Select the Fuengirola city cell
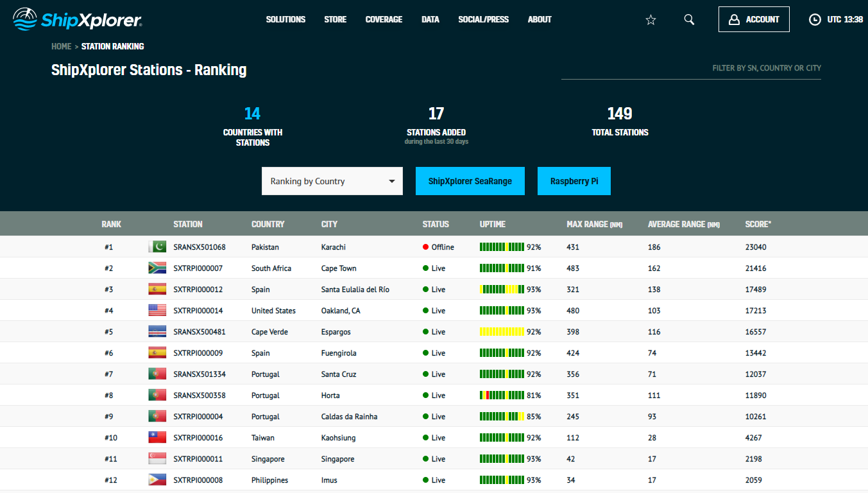The height and width of the screenshot is (493, 868). pyautogui.click(x=339, y=353)
